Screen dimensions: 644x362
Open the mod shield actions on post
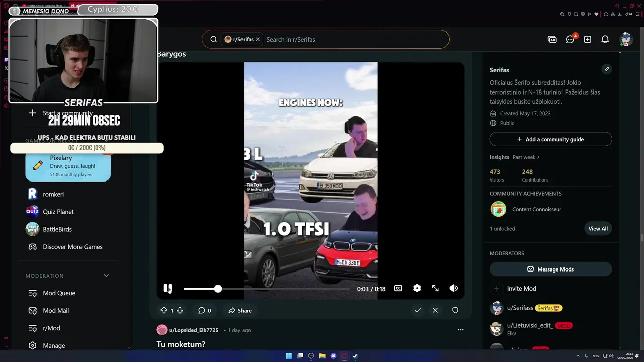point(455,310)
